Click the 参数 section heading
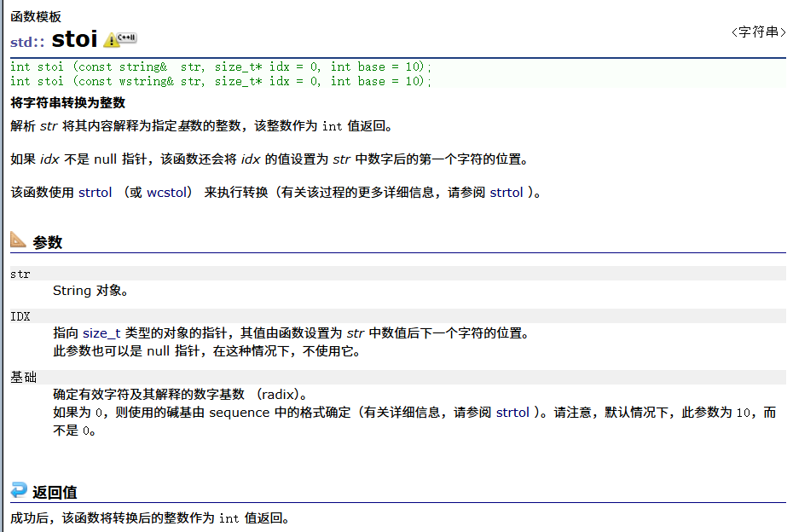 (x=48, y=242)
